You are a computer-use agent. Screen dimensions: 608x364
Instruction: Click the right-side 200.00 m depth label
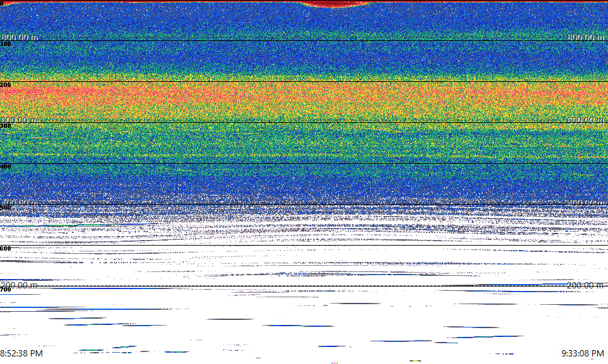(585, 285)
